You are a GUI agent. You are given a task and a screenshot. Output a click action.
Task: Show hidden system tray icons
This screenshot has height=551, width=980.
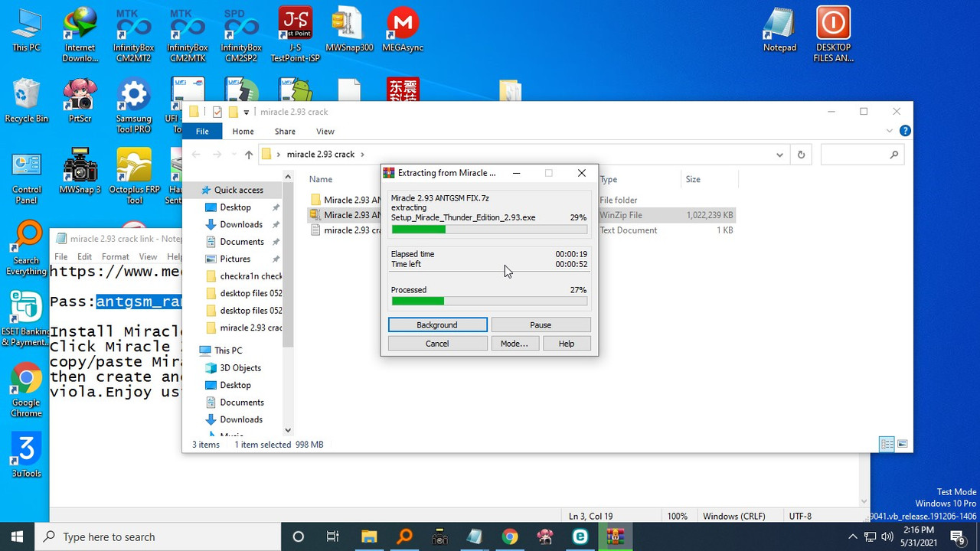point(853,536)
